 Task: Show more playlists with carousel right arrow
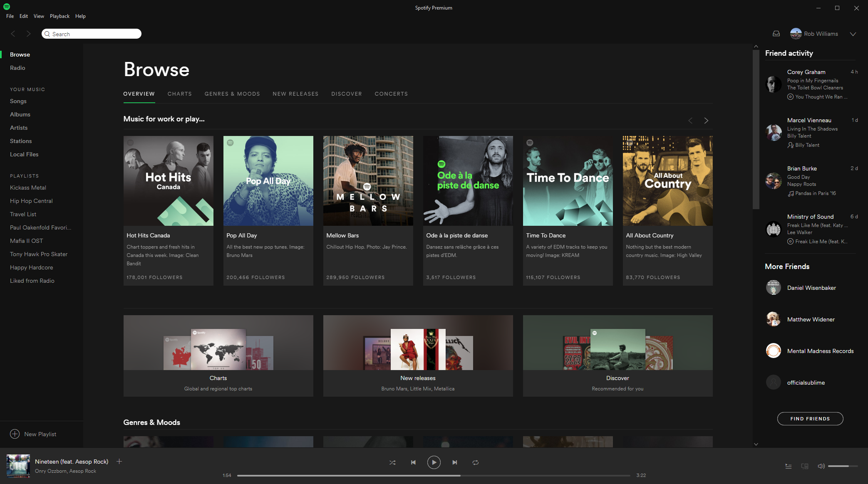point(706,121)
